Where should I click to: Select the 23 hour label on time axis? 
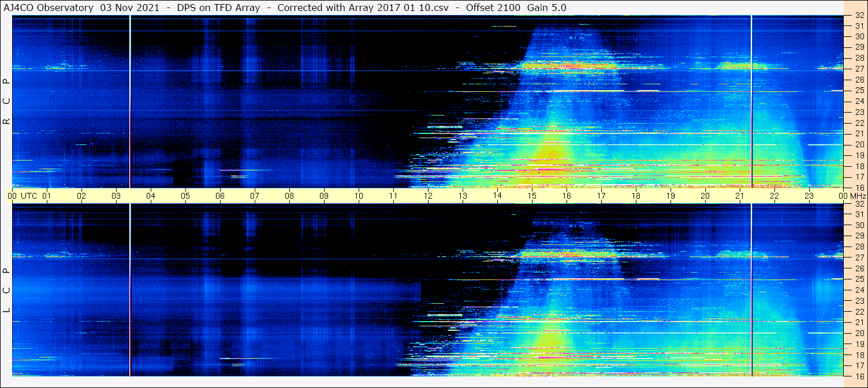tap(809, 196)
